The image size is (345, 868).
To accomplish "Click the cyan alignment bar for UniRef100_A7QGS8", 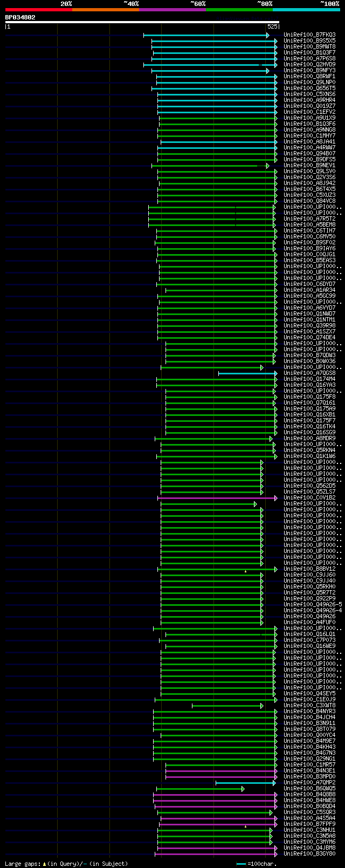I will point(247,373).
